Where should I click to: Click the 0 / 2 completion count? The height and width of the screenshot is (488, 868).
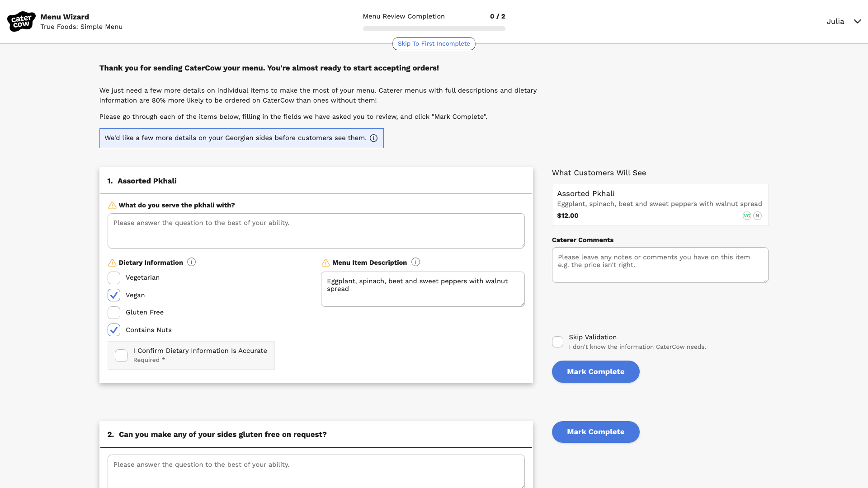coord(498,16)
